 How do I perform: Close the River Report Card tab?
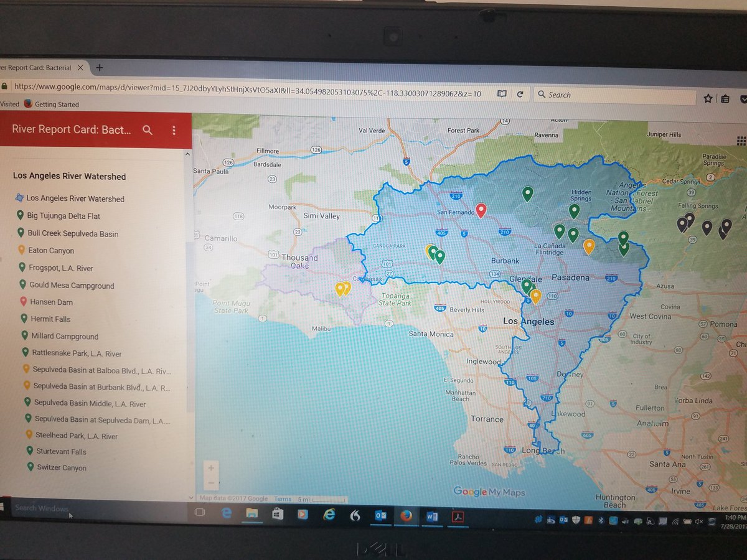pos(81,67)
